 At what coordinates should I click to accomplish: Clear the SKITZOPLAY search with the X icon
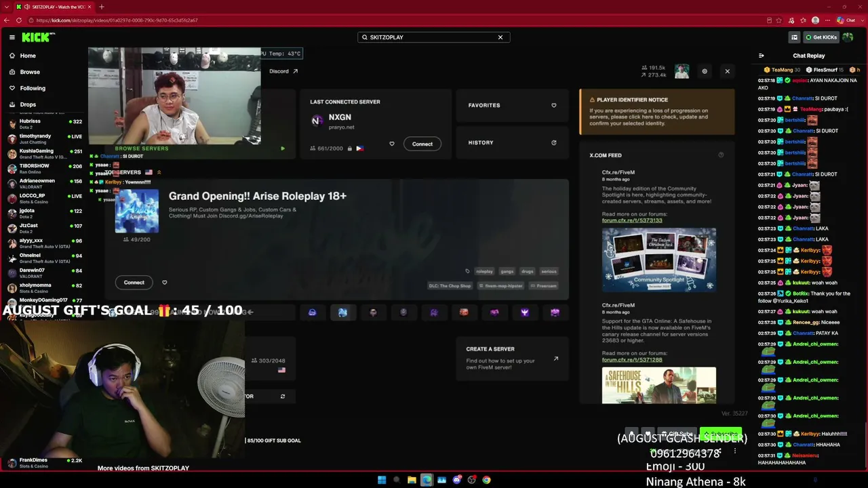[500, 37]
